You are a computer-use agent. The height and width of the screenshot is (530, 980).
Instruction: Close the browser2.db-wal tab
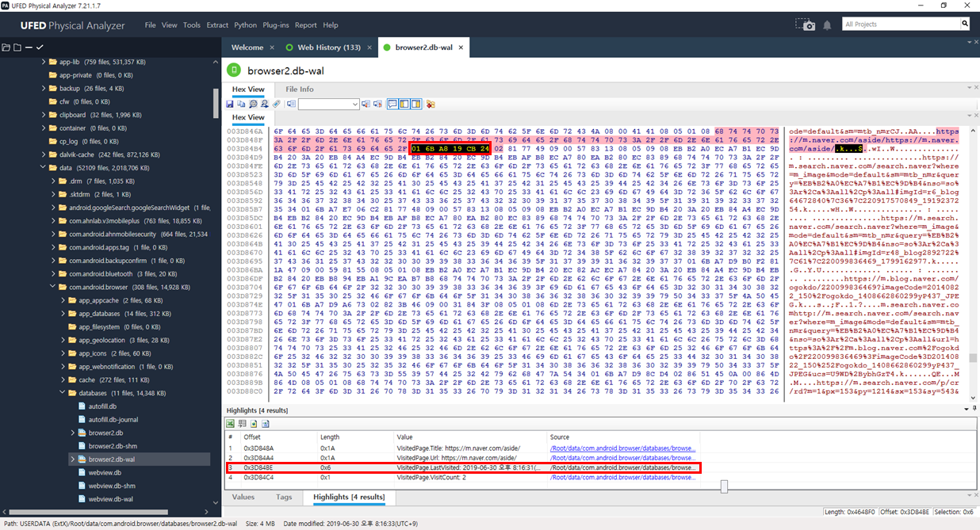coord(461,48)
